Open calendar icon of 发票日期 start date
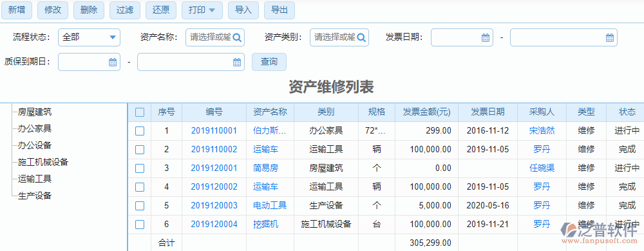Viewport: 644px width, 251px height. (486, 37)
